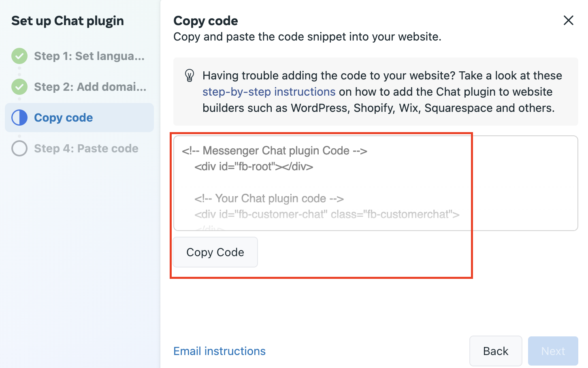Open the step-by-step instructions link
Viewport: 588px width, 368px height.
[269, 92]
